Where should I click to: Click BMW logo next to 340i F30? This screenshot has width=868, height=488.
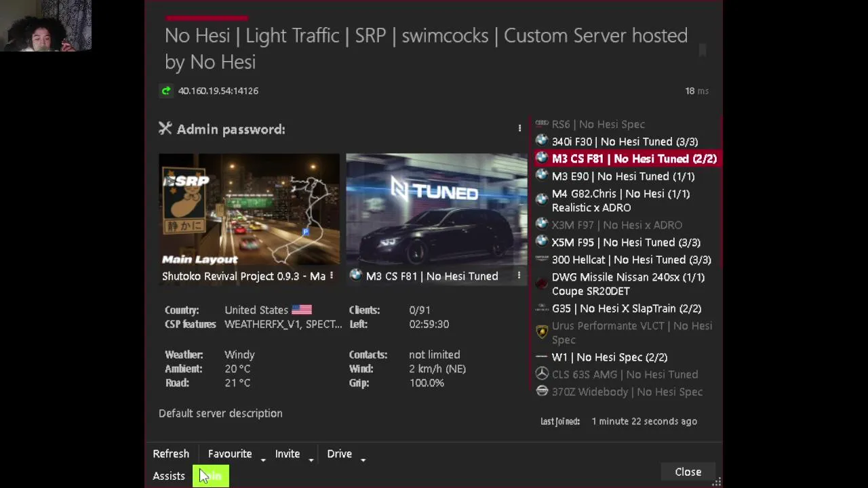[541, 140]
